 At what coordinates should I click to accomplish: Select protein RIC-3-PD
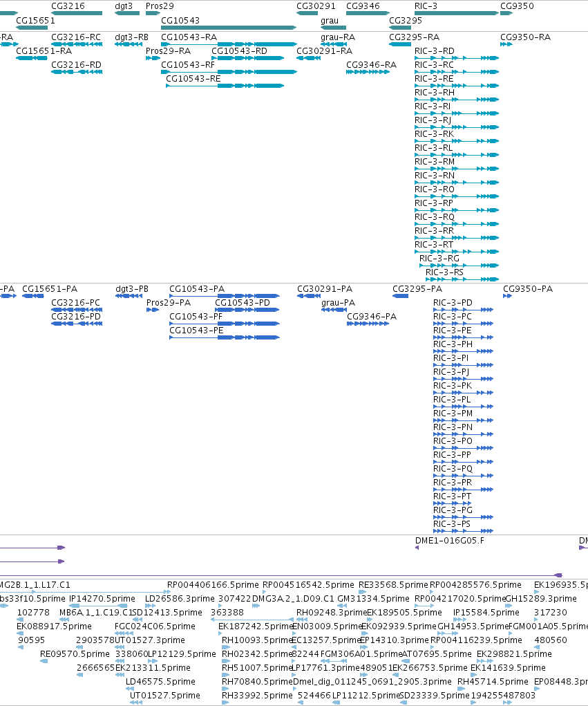[453, 303]
